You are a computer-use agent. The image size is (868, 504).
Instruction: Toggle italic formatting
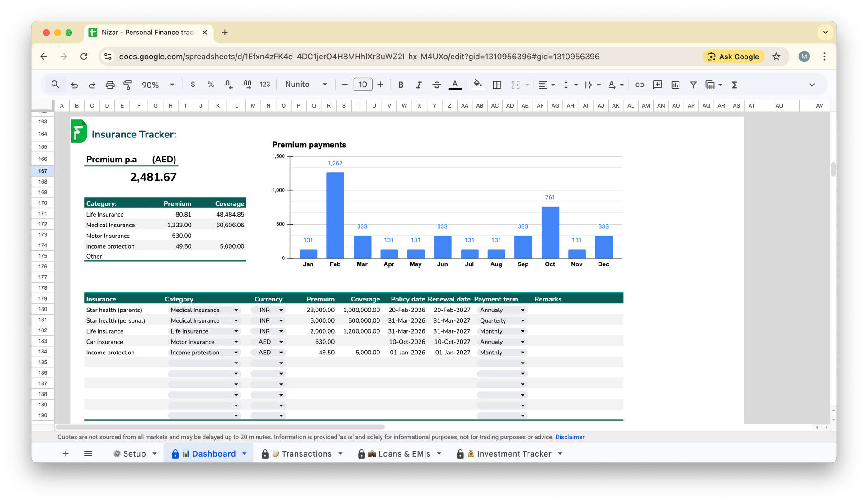coord(418,85)
